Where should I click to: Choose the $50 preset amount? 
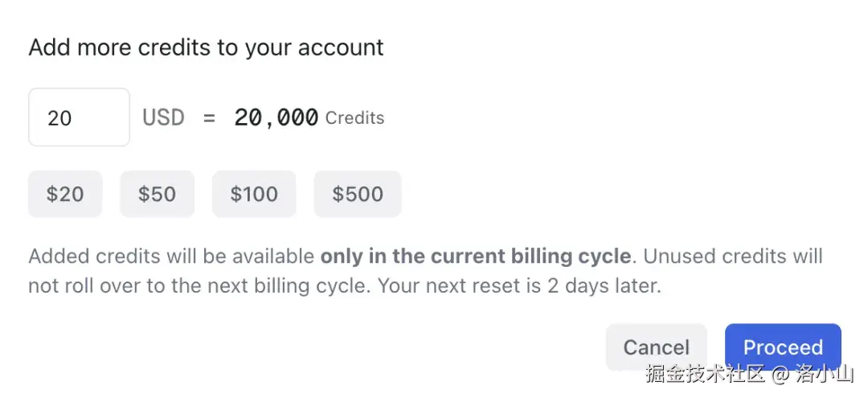tap(157, 194)
